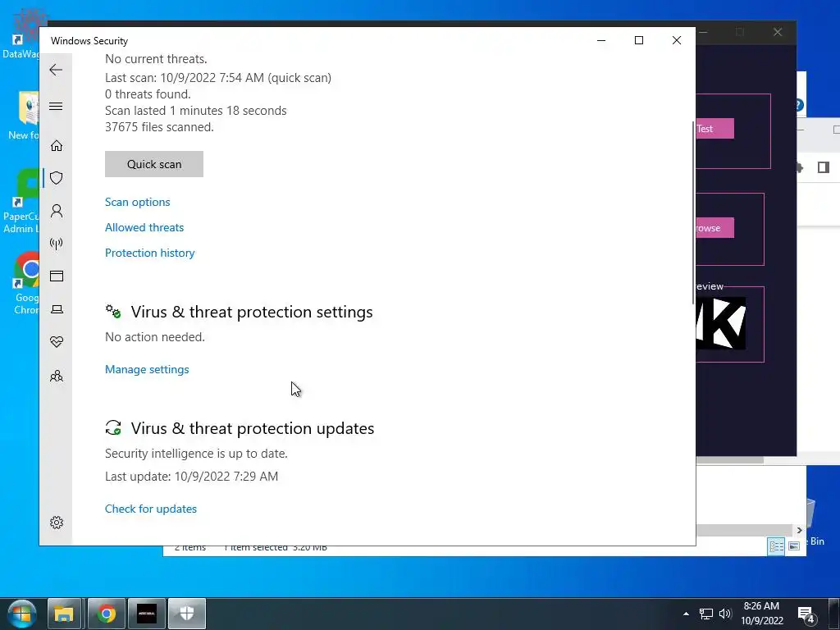The height and width of the screenshot is (630, 840).
Task: Open the network tray icon
Action: click(x=706, y=614)
